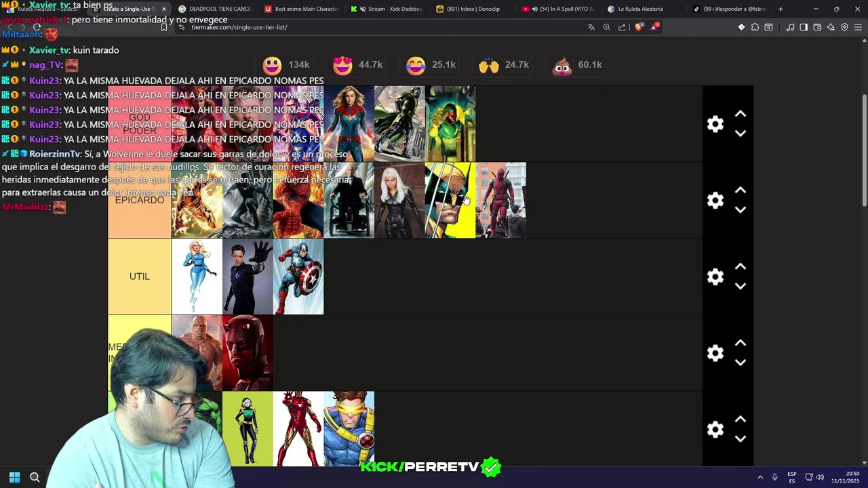Viewport: 868px width, 488px height.
Task: Click the tiermaker.com address bar
Action: pyautogui.click(x=380, y=27)
